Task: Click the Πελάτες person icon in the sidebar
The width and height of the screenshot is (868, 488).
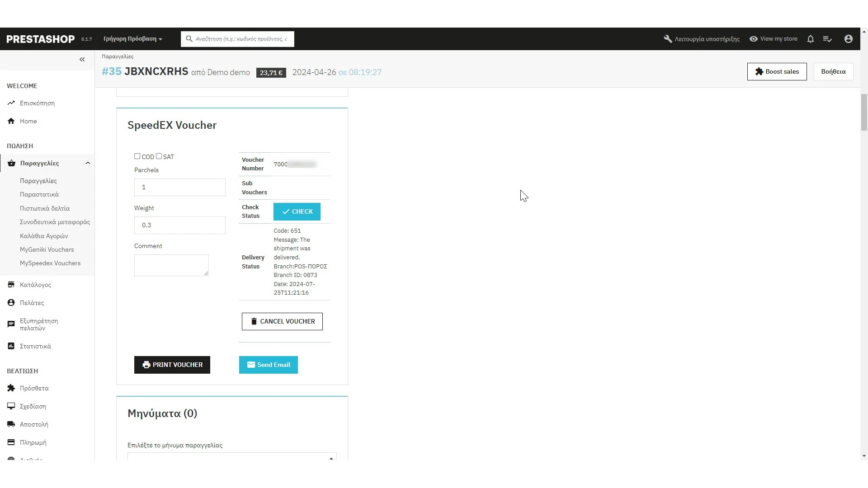Action: (11, 303)
